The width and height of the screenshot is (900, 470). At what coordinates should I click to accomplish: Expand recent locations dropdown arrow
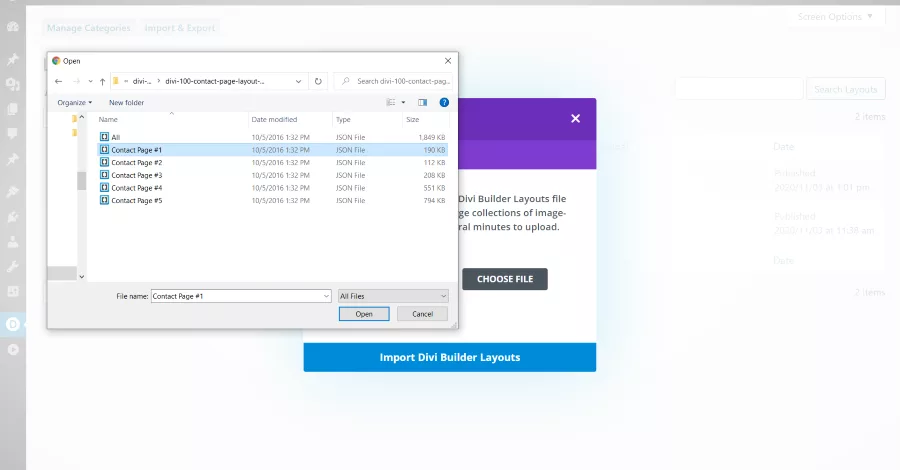90,81
